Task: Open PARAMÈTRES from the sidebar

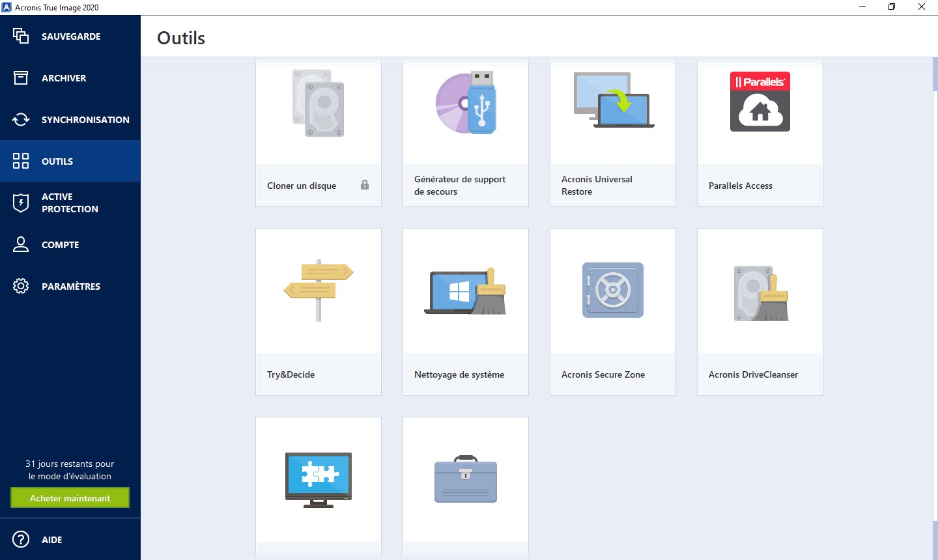Action: (x=70, y=287)
